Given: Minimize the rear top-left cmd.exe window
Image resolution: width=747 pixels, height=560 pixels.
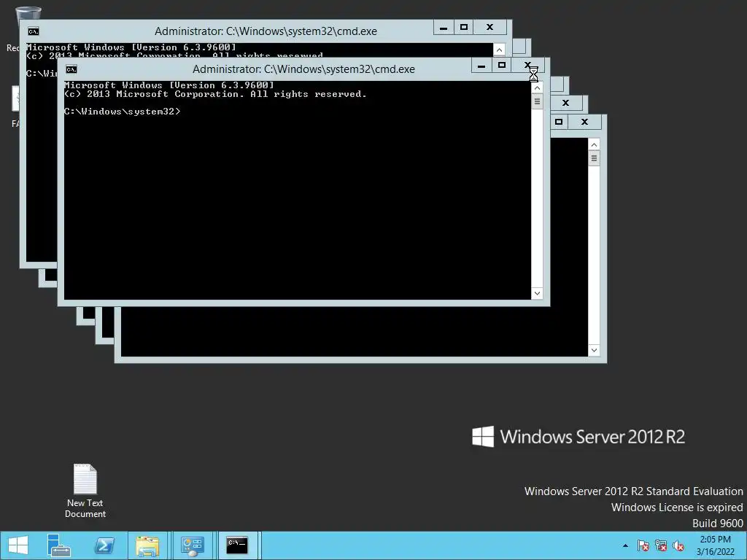Looking at the screenshot, I should [x=444, y=27].
